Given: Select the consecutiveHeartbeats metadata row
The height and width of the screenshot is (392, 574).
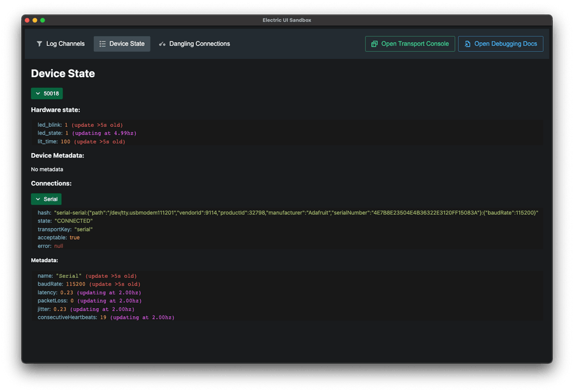Looking at the screenshot, I should (105, 317).
